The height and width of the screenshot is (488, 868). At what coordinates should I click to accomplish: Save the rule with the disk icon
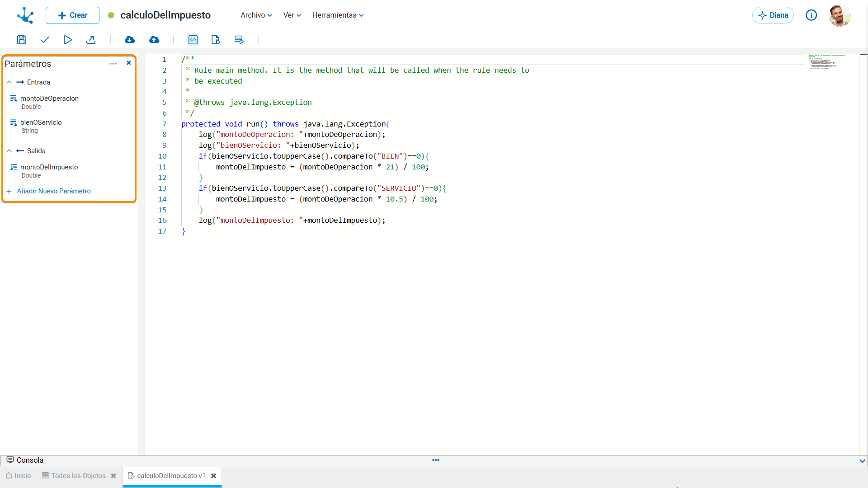click(x=22, y=40)
